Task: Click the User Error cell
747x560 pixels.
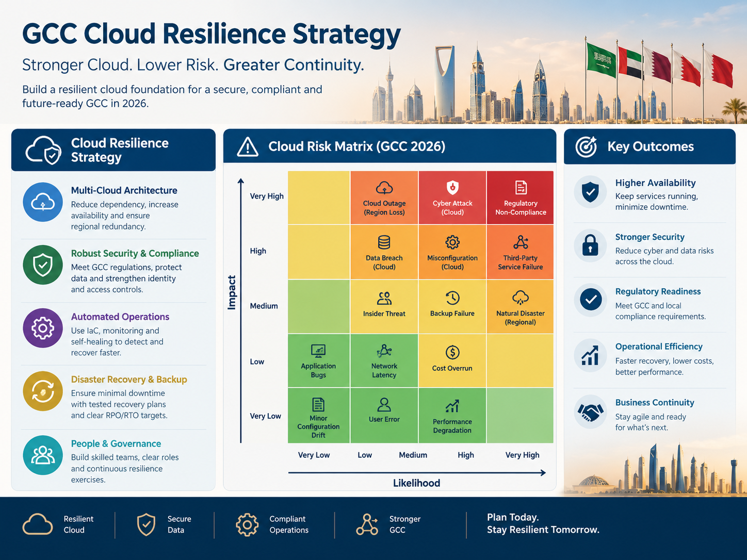Action: coord(384,416)
